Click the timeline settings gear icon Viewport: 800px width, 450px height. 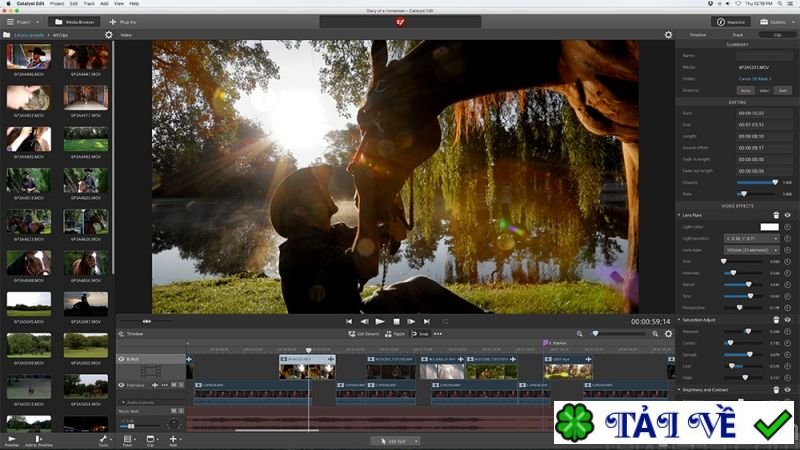coord(668,334)
